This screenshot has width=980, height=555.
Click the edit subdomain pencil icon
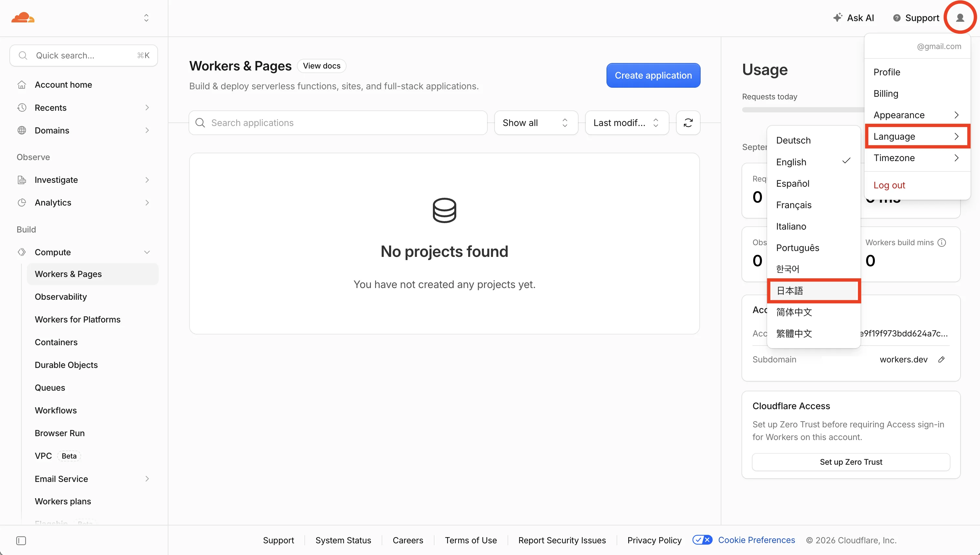941,359
